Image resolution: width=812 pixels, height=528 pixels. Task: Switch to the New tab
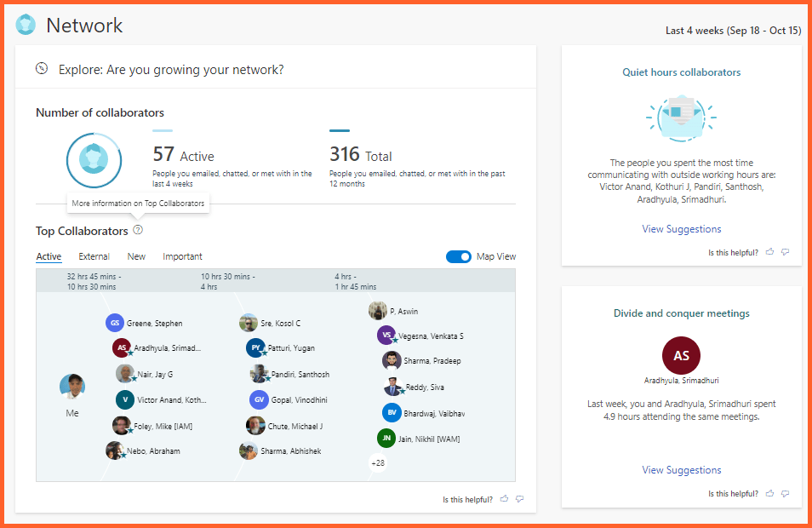click(136, 256)
